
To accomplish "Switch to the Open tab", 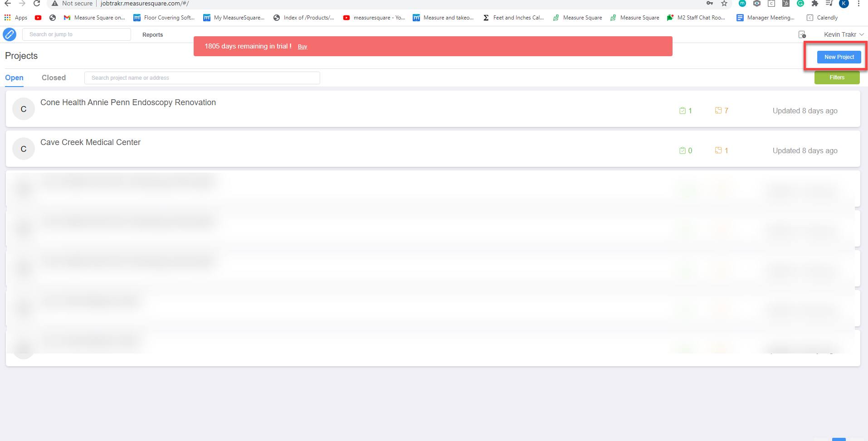I will click(x=14, y=78).
